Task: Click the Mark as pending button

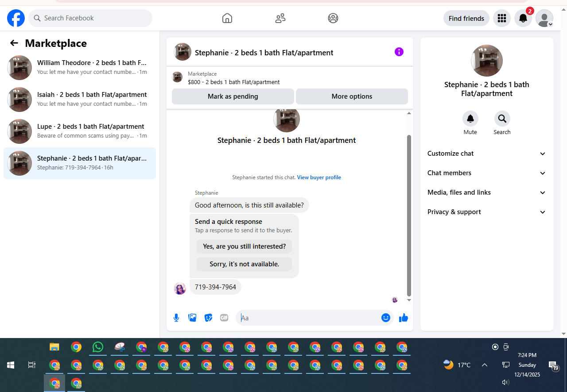Action: click(233, 96)
